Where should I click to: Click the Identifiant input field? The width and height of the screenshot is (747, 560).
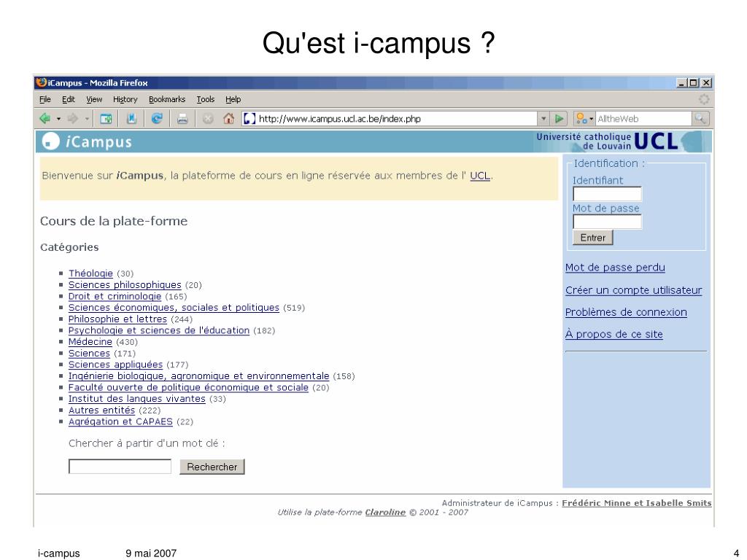[607, 194]
